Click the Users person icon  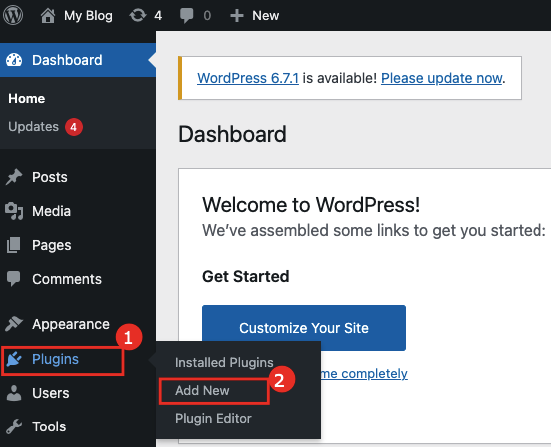[14, 393]
